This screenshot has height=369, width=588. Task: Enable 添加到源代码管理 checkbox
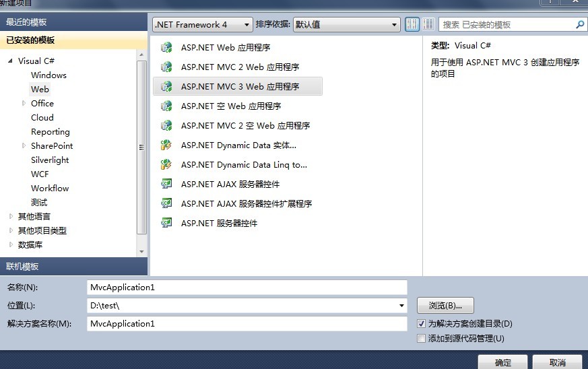(x=421, y=339)
